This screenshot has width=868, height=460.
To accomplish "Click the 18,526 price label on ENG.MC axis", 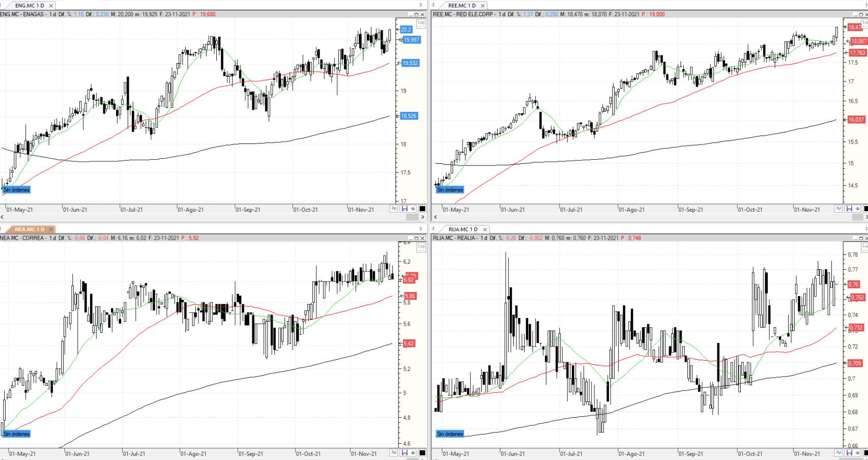I will 409,116.
